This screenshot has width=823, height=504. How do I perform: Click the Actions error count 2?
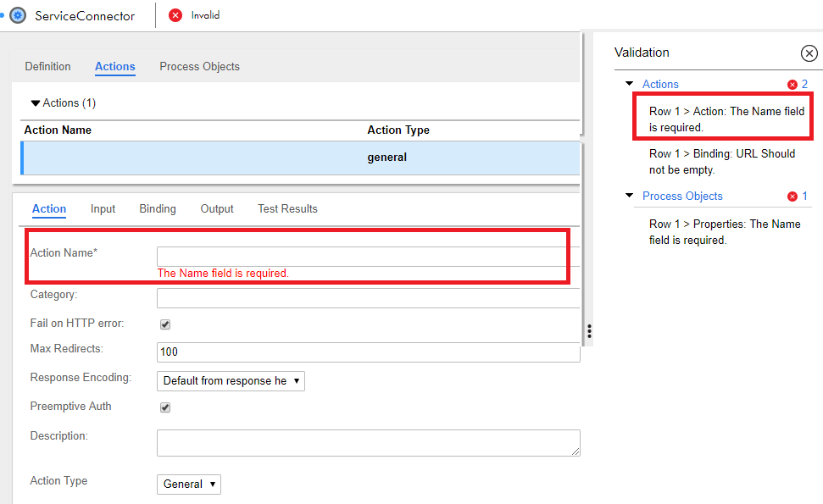coord(804,85)
